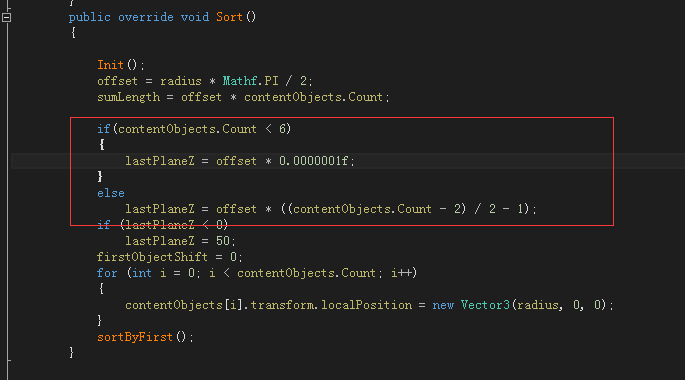Click the 'override' keyword
The height and width of the screenshot is (380, 685).
(x=145, y=17)
